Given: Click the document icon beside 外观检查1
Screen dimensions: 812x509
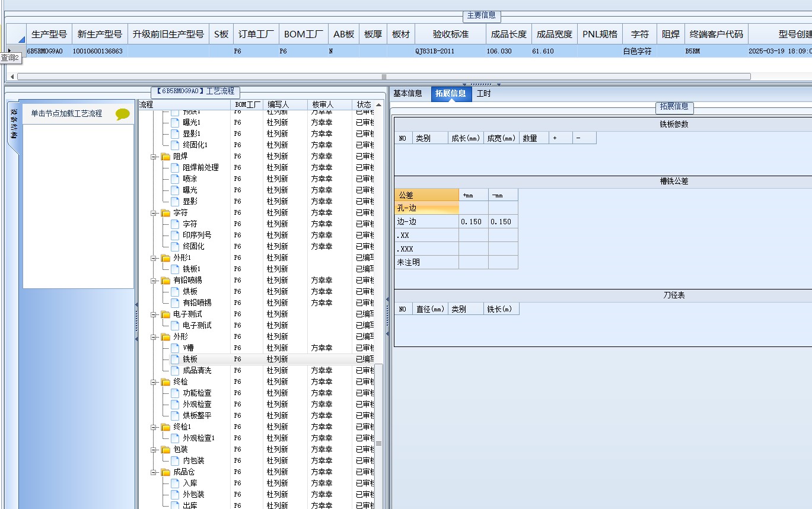Looking at the screenshot, I should point(175,438).
